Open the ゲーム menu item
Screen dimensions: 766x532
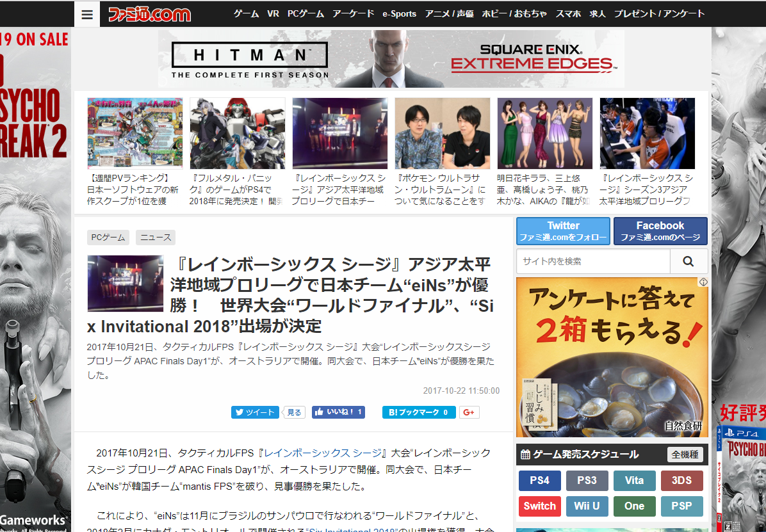tap(246, 13)
